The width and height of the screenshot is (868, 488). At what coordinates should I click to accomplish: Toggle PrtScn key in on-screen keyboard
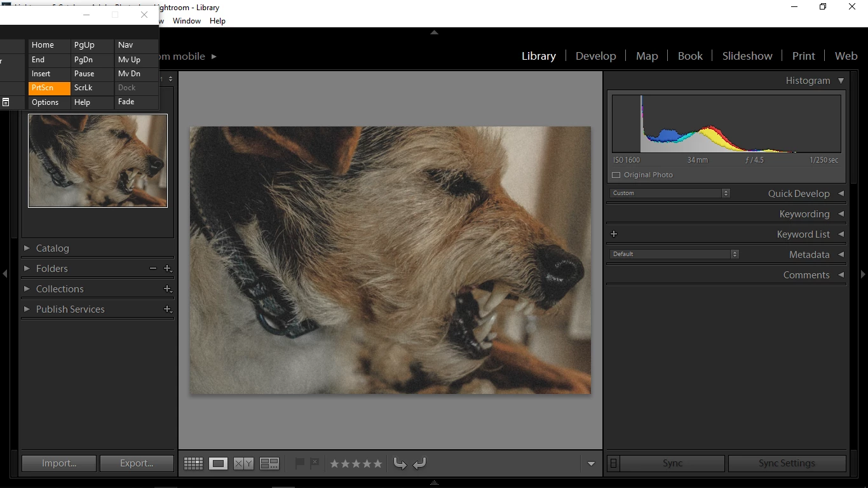pos(50,88)
